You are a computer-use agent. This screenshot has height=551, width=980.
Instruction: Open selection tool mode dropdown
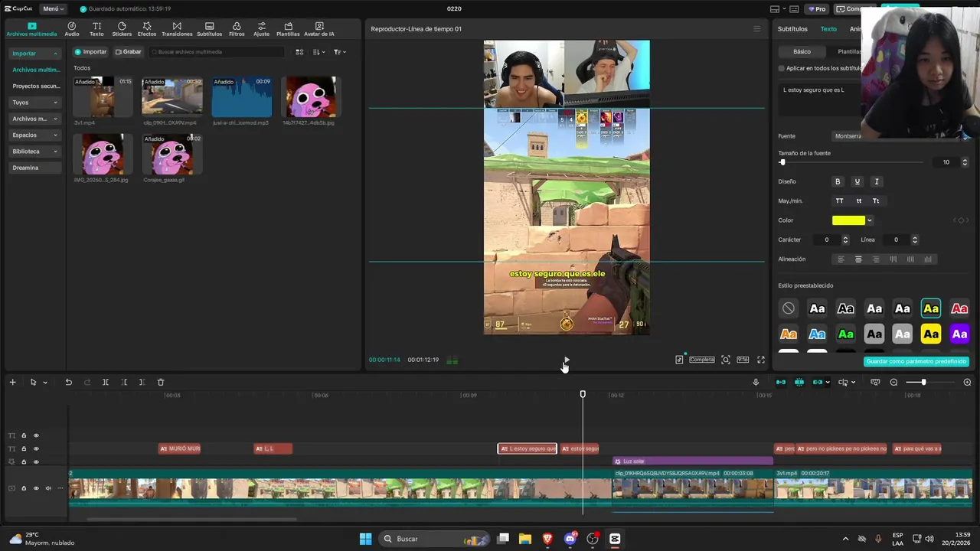coord(45,382)
